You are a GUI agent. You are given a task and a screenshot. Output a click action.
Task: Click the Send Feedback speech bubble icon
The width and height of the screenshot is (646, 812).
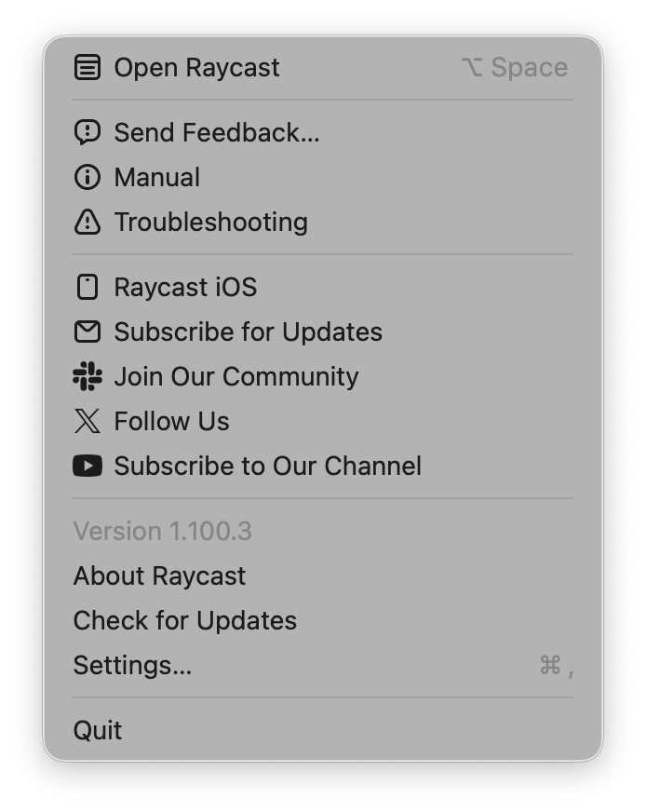[x=87, y=132]
